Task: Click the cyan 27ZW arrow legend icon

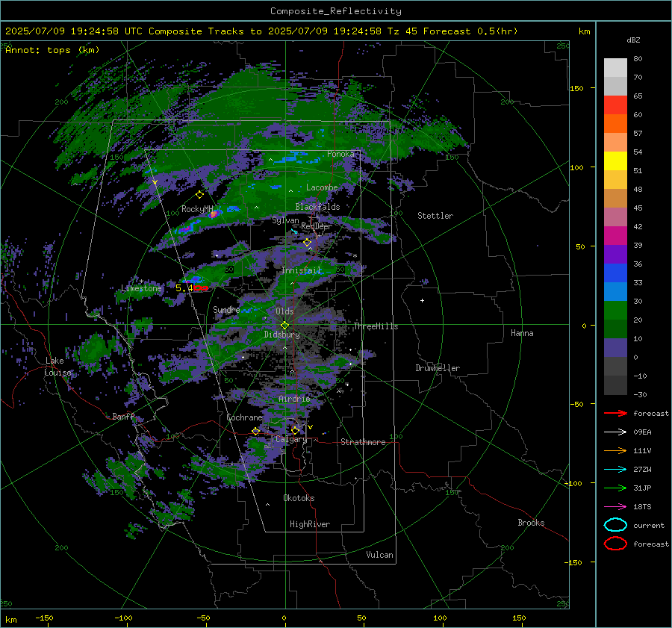Action: coord(615,470)
